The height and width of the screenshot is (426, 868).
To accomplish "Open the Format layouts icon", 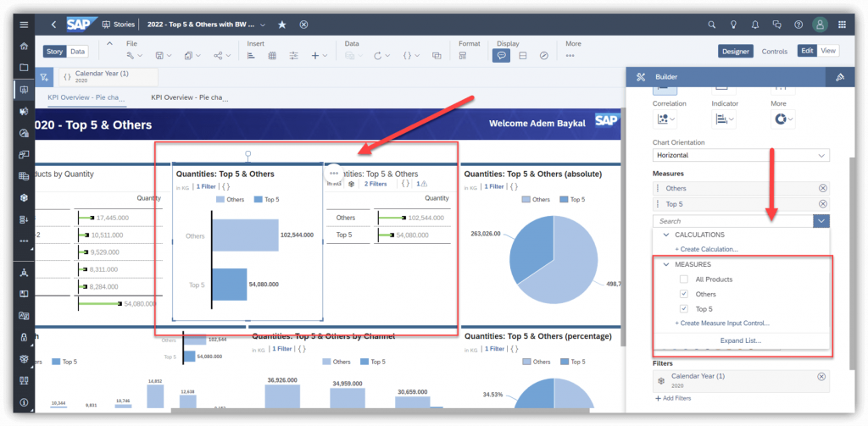I will point(463,56).
